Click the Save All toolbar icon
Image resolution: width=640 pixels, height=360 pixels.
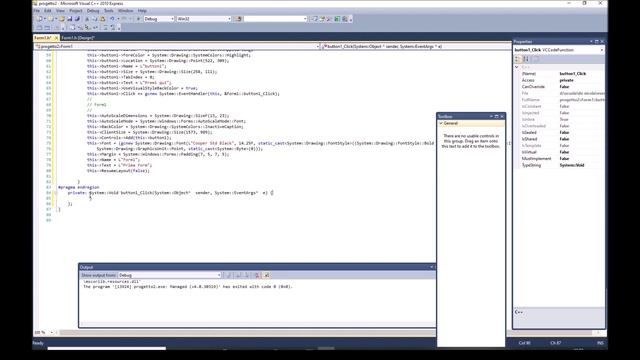pos(77,19)
